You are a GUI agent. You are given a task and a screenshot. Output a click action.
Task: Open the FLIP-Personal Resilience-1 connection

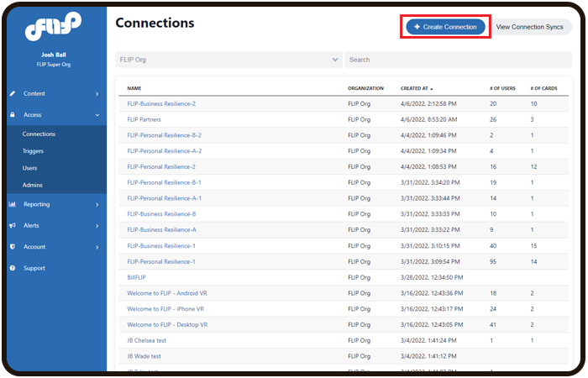tap(161, 262)
